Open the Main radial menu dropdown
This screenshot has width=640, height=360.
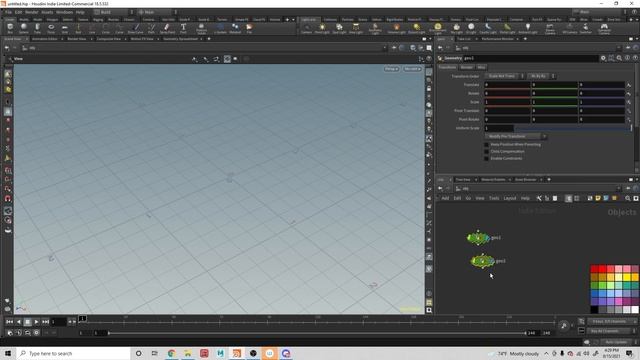coord(157,12)
